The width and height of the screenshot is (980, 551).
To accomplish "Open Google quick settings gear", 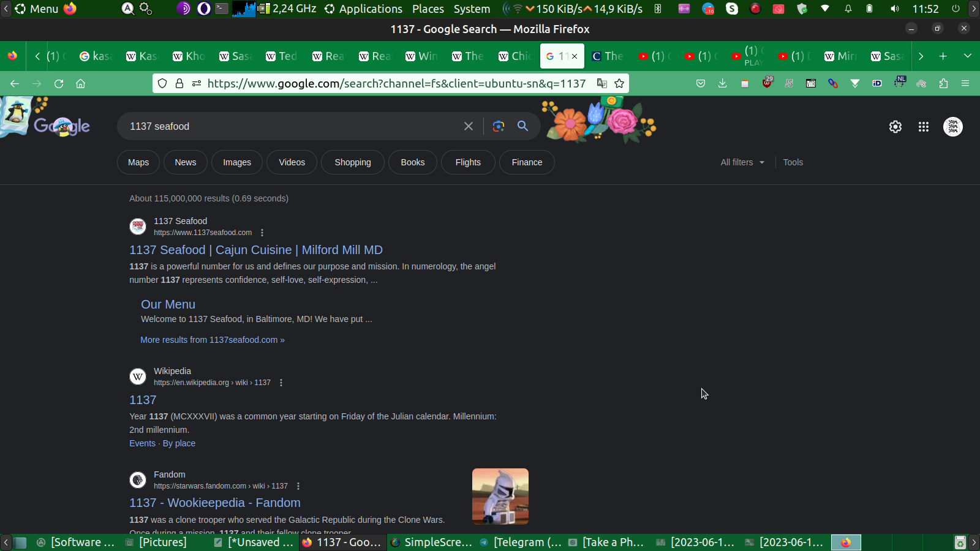I will [x=895, y=127].
